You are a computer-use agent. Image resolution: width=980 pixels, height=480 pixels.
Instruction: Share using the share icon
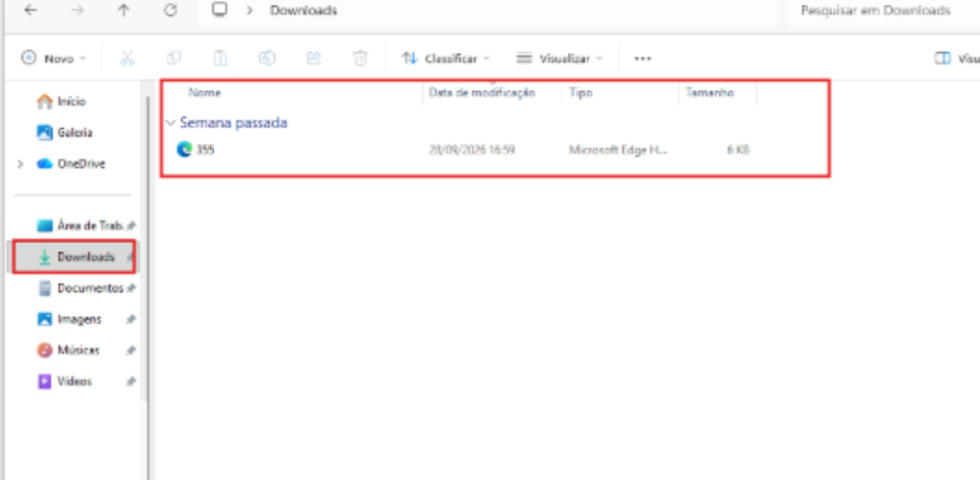(313, 58)
